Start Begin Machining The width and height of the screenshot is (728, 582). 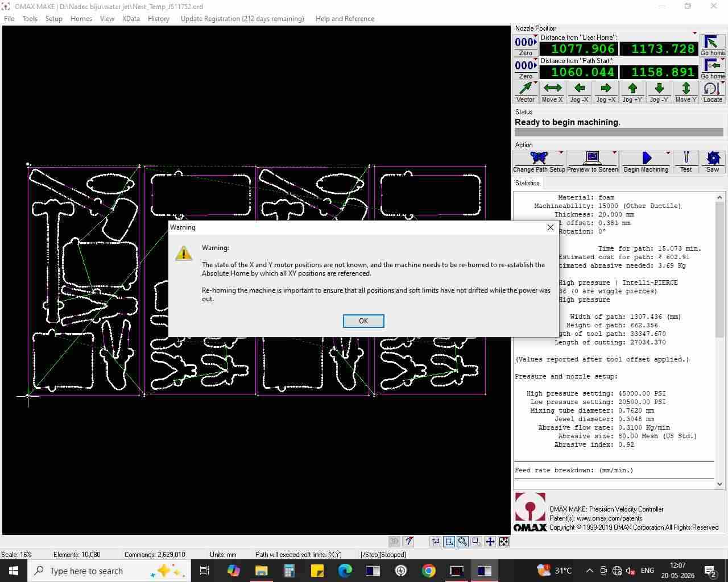pyautogui.click(x=646, y=162)
